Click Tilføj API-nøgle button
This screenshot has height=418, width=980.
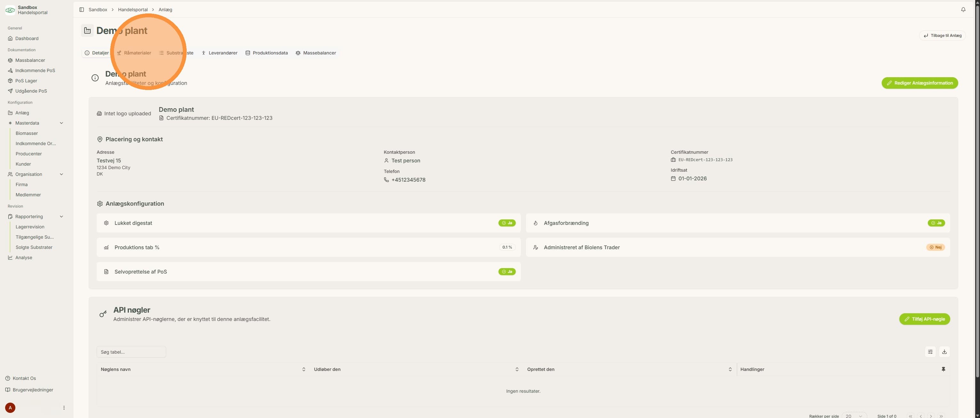pyautogui.click(x=924, y=319)
